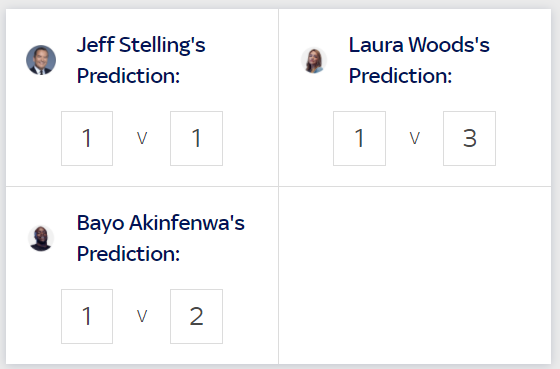Open Bayo Akinfenwa's Prediction heading
Screen dimensions: 560x369
click(x=161, y=238)
